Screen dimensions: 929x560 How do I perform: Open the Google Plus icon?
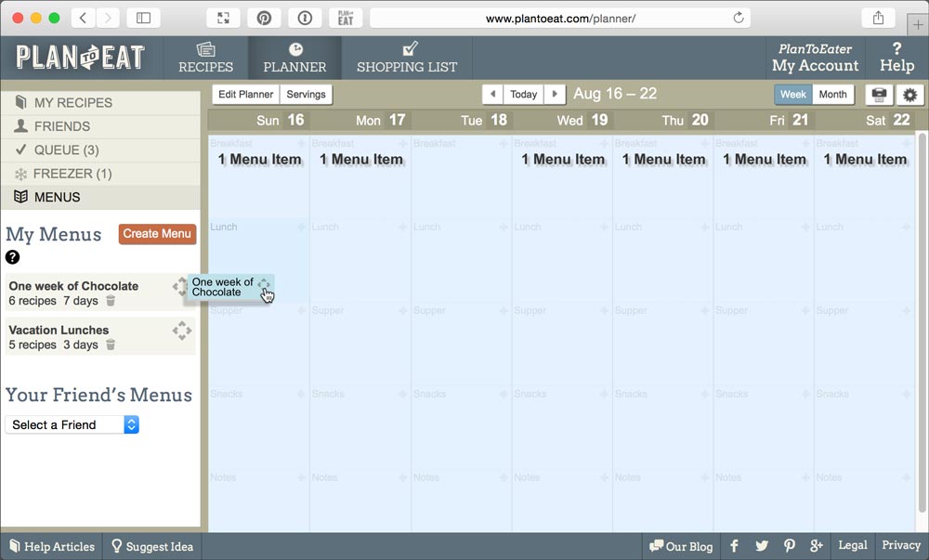(x=817, y=546)
